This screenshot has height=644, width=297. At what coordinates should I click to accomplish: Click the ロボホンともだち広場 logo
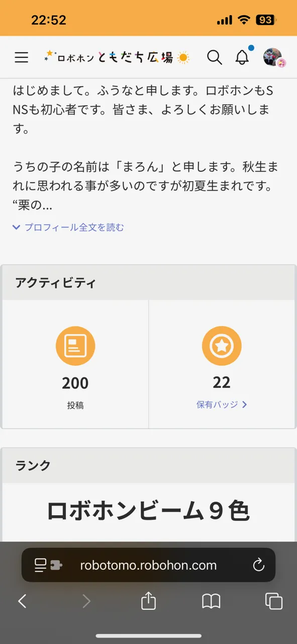point(116,57)
